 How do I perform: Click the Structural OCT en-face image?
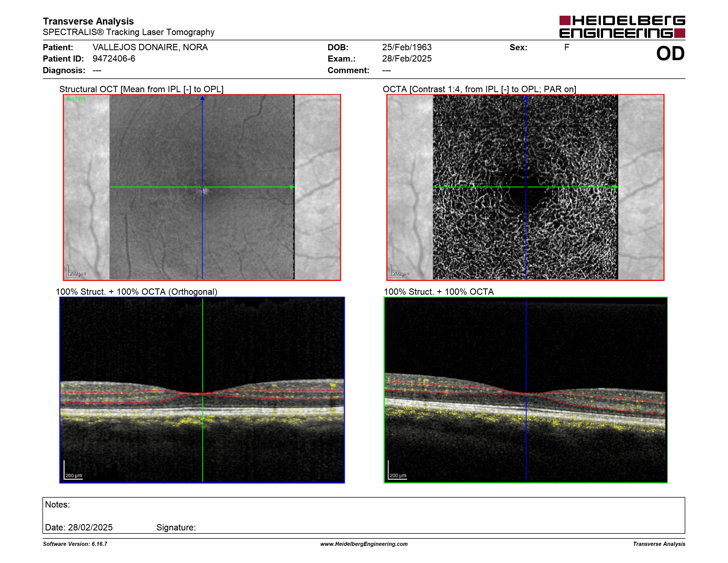click(x=202, y=187)
